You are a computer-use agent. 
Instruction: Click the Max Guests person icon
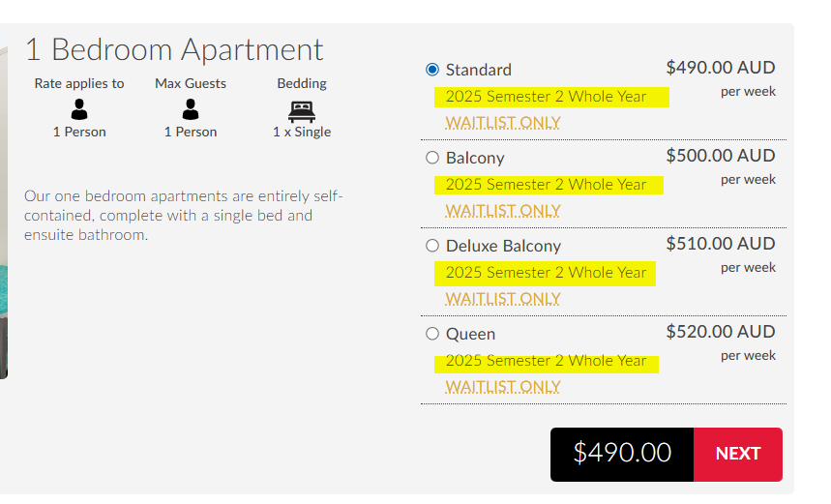[190, 108]
